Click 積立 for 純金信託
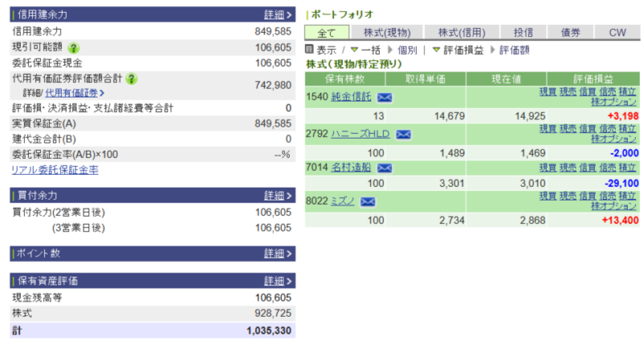This screenshot has height=345, width=644. [628, 92]
